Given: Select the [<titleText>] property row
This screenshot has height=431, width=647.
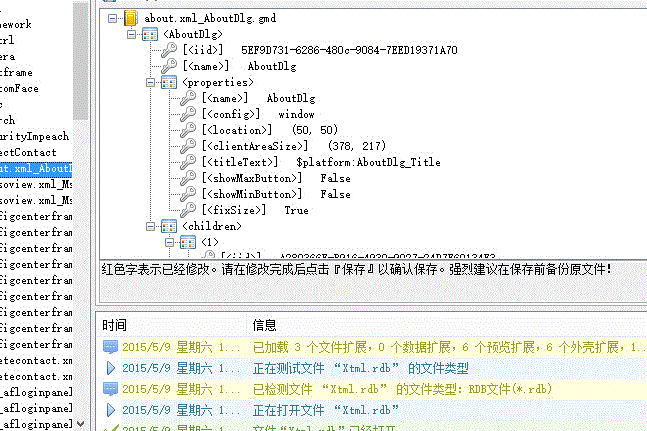Looking at the screenshot, I should point(321,162).
